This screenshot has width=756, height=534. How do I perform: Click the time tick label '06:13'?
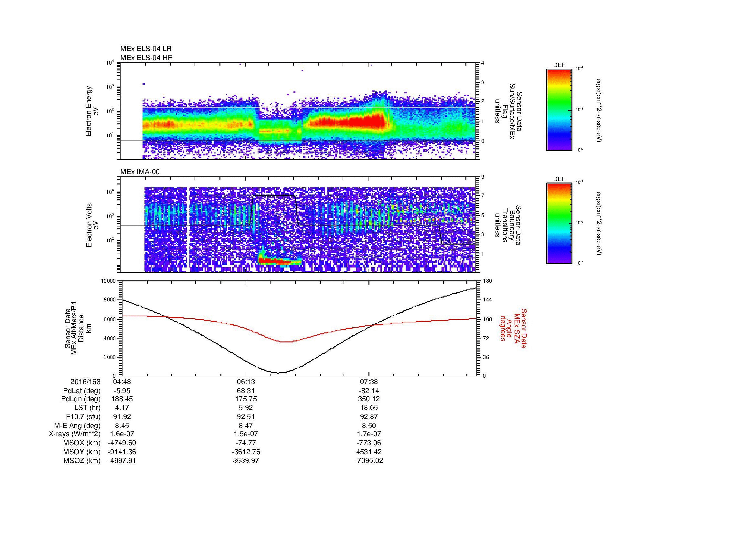coord(246,382)
